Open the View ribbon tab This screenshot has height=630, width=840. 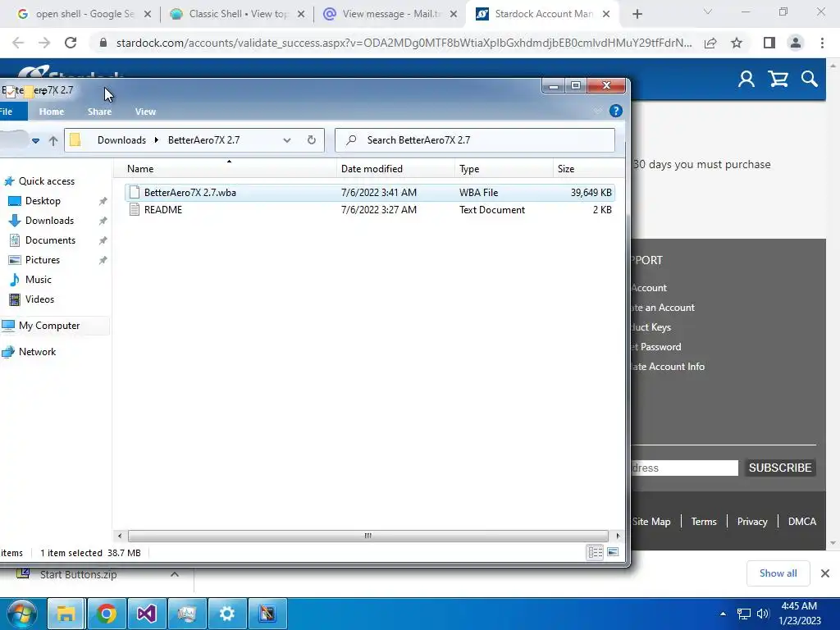point(145,112)
